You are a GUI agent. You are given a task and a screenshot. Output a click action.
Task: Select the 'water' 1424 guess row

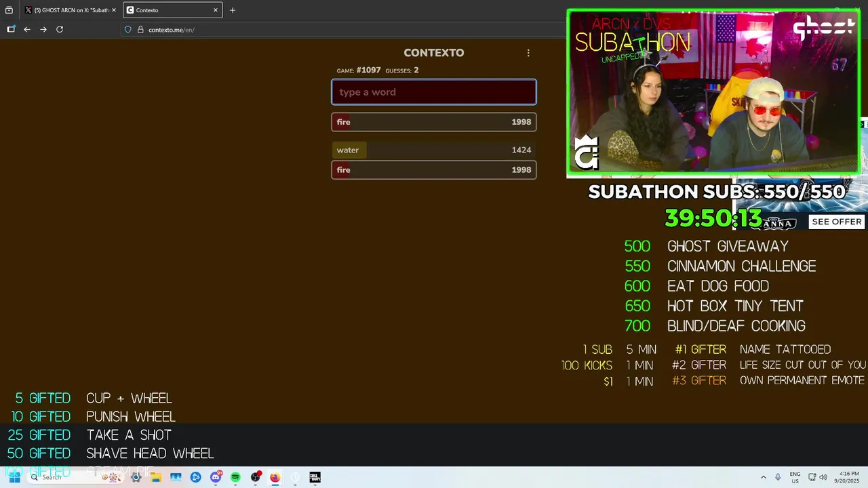(x=434, y=150)
